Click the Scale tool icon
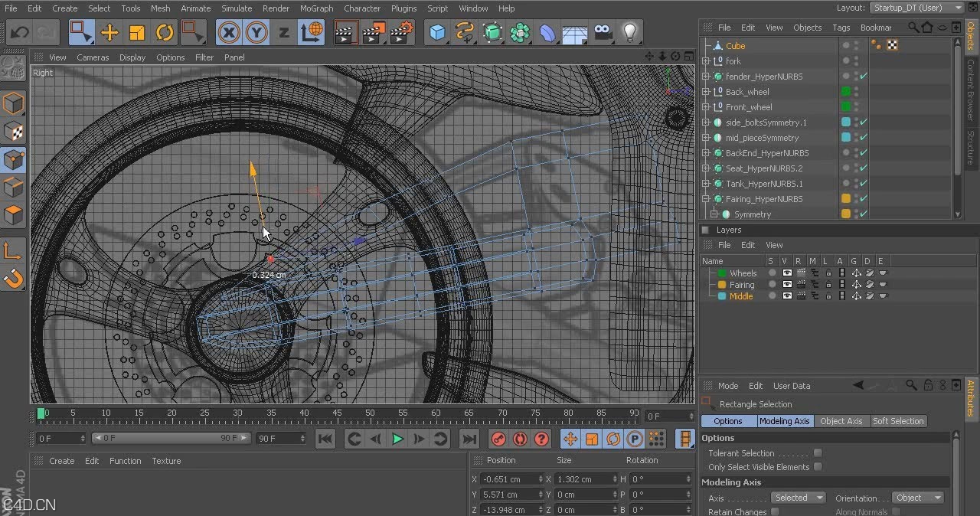 pos(137,32)
